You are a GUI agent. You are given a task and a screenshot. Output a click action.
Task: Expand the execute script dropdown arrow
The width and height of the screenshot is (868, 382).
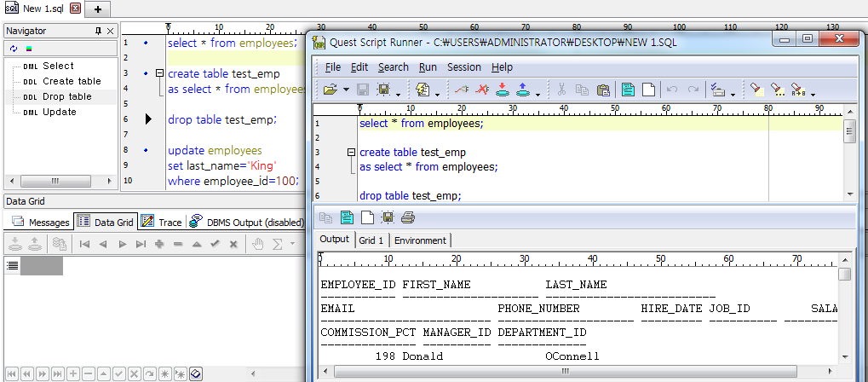coord(438,90)
